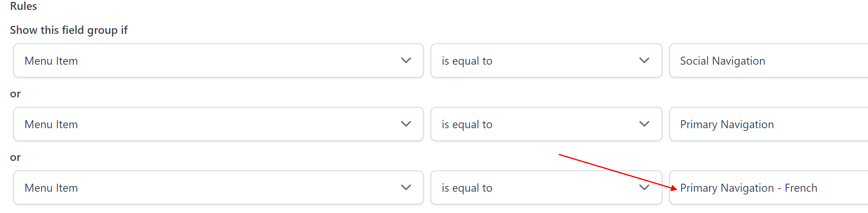Click chevron on 'is equal to' in the French rule
868x213 pixels.
coord(644,188)
